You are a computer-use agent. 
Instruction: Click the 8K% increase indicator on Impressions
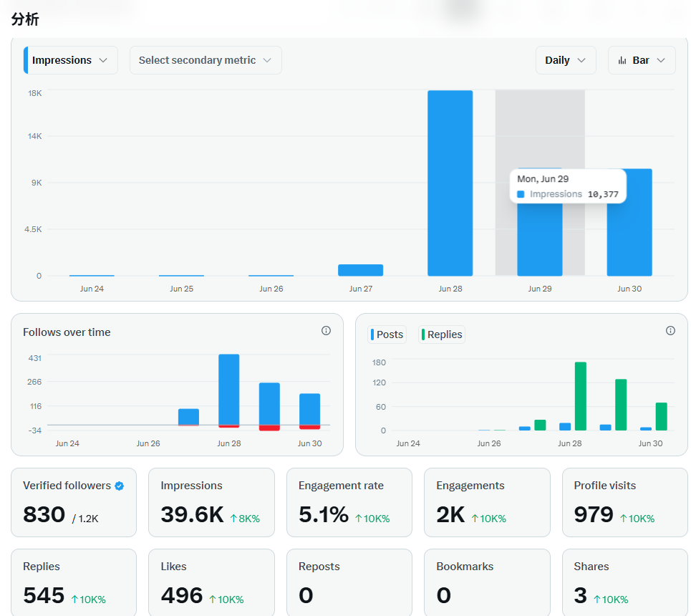pos(245,519)
